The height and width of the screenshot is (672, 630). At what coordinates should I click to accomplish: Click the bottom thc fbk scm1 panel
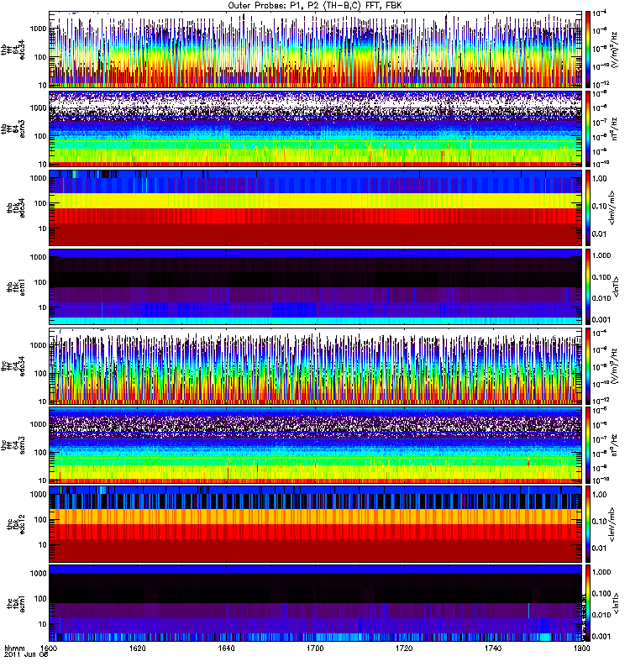[316, 602]
